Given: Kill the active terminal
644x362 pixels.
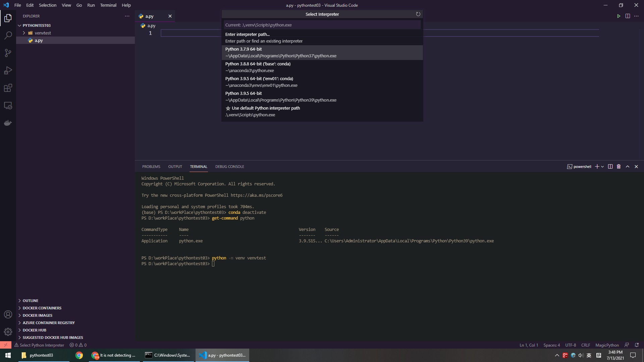Looking at the screenshot, I should point(619,166).
